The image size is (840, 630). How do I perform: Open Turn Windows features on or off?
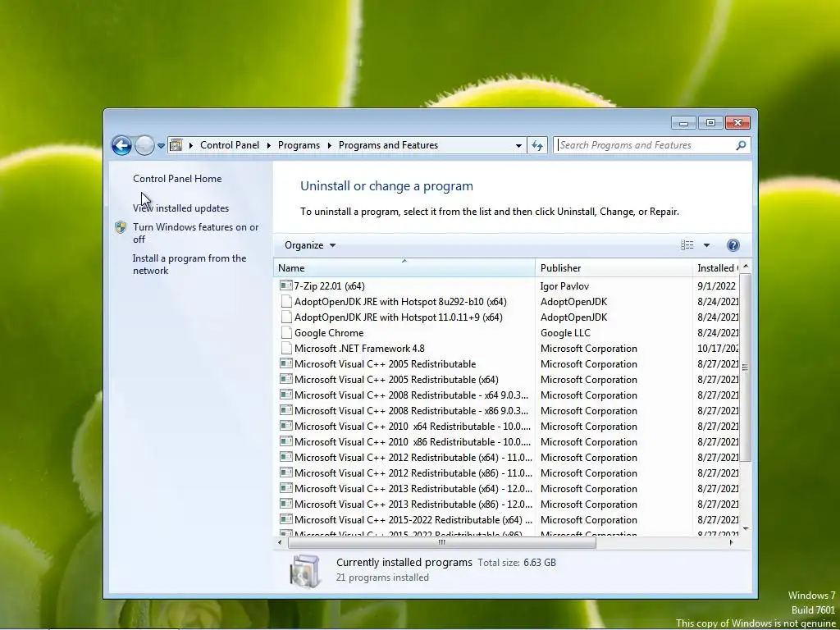pyautogui.click(x=195, y=233)
